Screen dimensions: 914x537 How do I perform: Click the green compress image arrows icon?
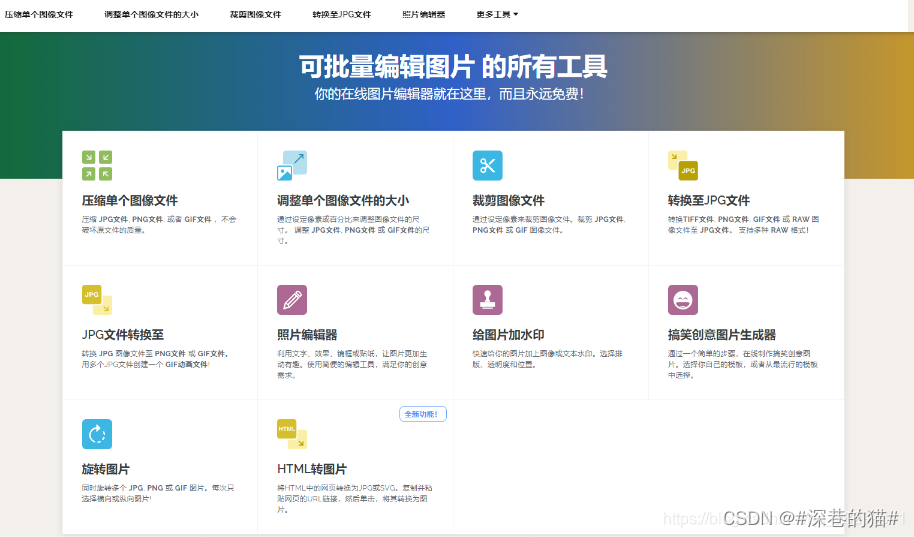(x=97, y=166)
